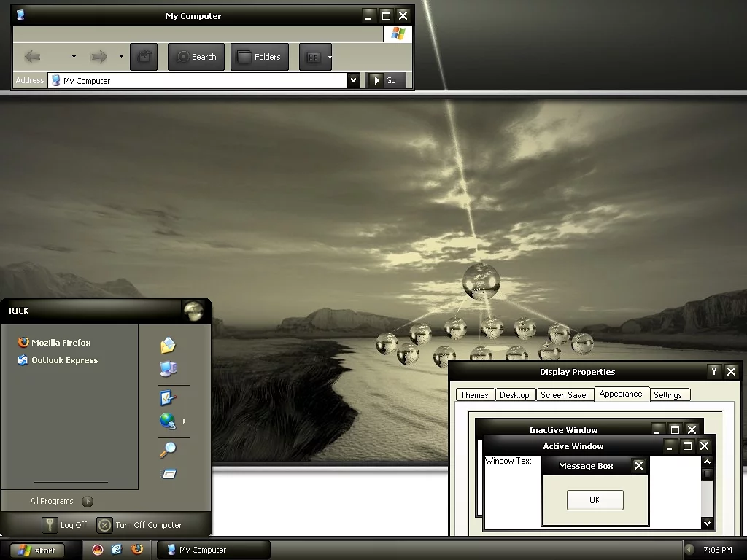Click the Folders toolbar button
This screenshot has height=560, width=747.
[260, 57]
